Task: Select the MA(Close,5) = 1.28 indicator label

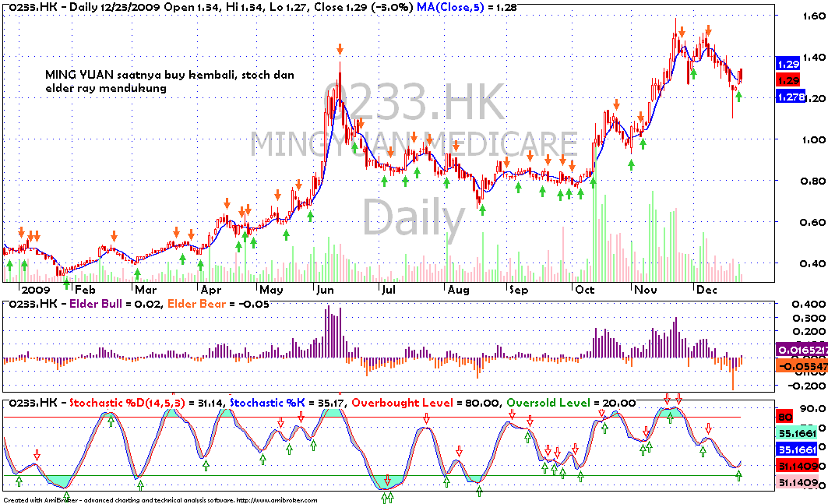Action: tap(467, 7)
